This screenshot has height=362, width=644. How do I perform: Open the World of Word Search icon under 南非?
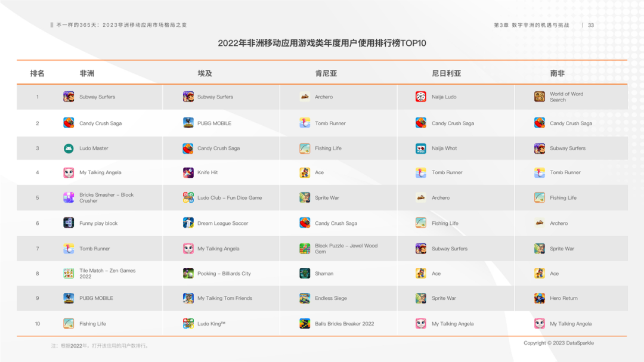[538, 96]
